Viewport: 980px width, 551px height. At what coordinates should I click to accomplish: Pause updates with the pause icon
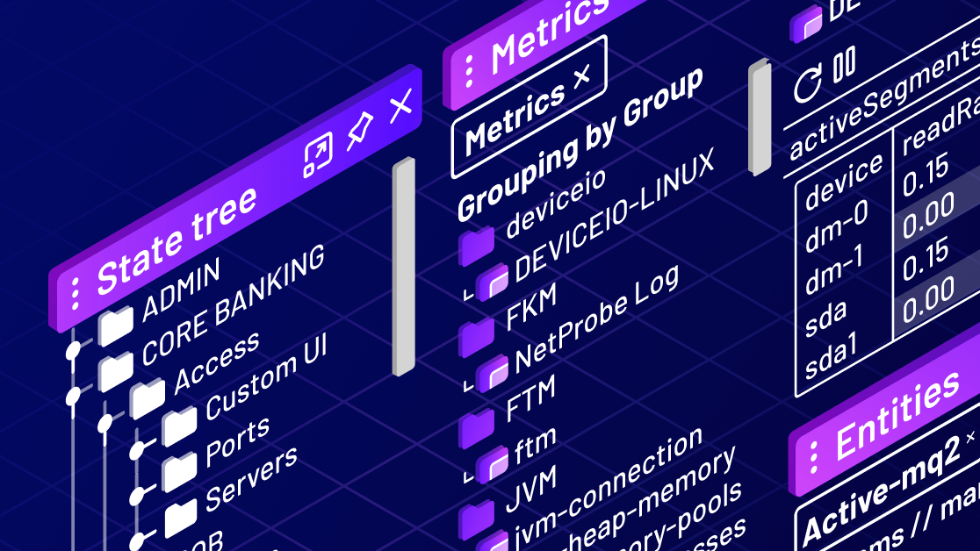(844, 64)
